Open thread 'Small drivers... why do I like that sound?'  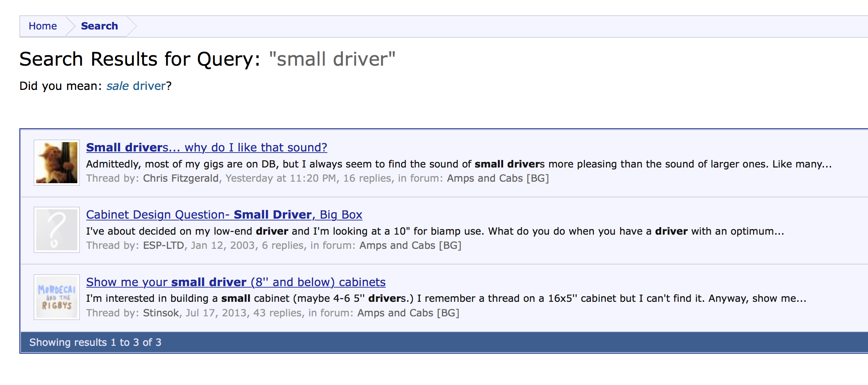coord(207,147)
